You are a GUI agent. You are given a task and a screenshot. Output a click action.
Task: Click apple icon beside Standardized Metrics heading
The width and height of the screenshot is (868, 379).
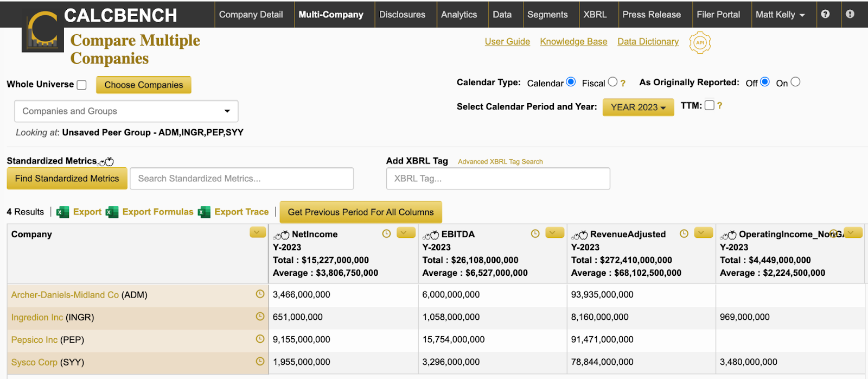click(x=106, y=162)
